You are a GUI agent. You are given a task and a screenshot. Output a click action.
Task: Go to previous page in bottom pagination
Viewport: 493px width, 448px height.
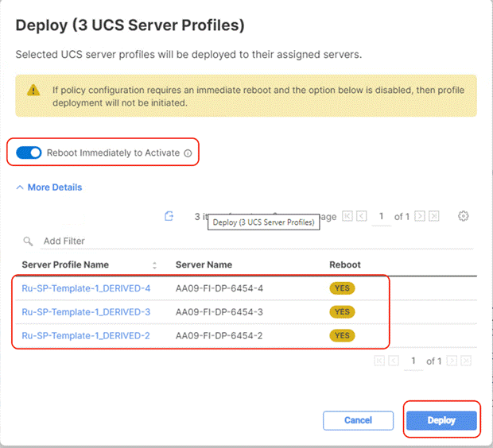pos(394,361)
